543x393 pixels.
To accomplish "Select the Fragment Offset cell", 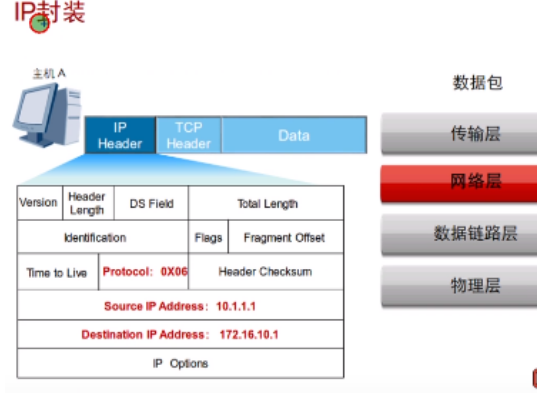I will pyautogui.click(x=286, y=237).
